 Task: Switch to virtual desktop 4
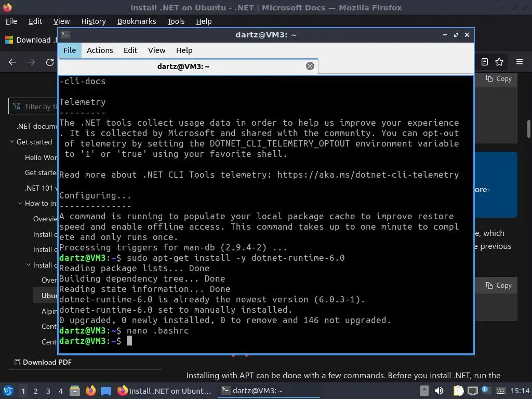pyautogui.click(x=61, y=391)
